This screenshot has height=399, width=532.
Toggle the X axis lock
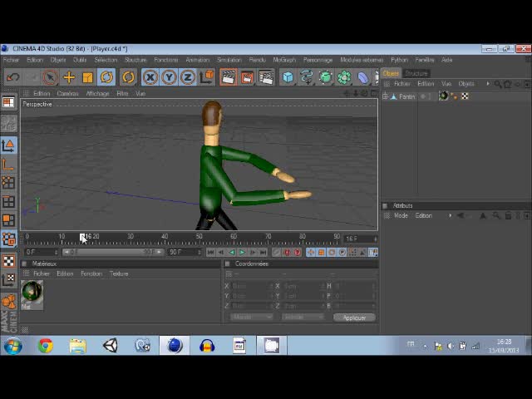click(x=150, y=77)
